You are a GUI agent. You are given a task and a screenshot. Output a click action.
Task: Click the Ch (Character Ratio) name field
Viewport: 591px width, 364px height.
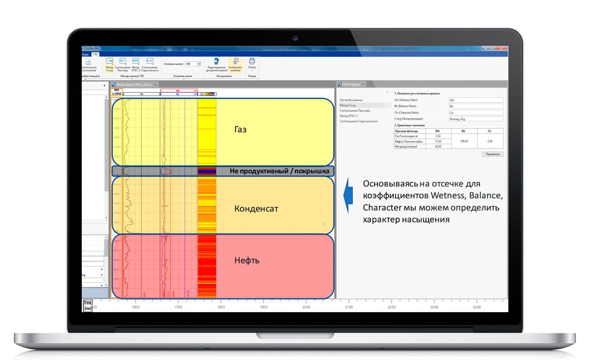pyautogui.click(x=476, y=113)
